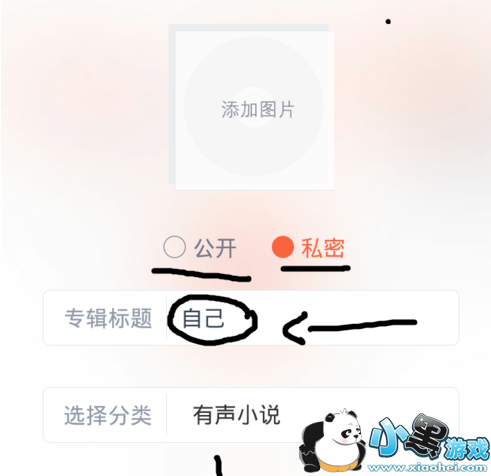
Task: Click the black underline beneath 公开
Action: (201, 275)
